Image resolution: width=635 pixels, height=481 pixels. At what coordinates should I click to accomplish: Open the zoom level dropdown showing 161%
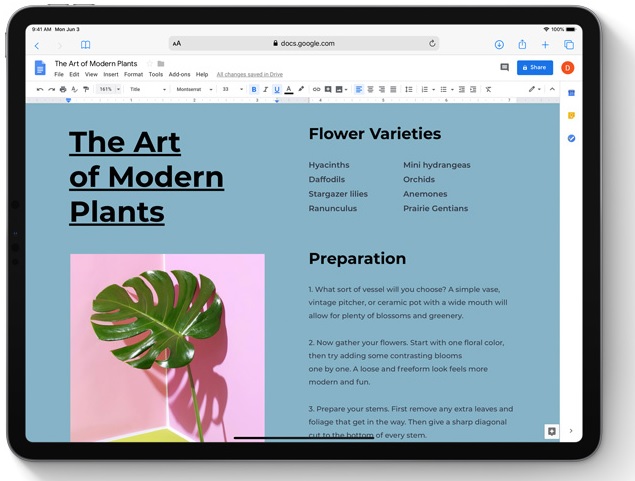coord(108,90)
